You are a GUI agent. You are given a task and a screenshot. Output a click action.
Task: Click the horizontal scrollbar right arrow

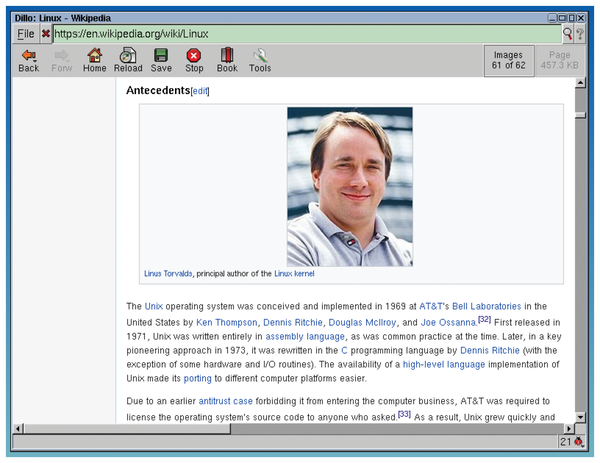569,429
